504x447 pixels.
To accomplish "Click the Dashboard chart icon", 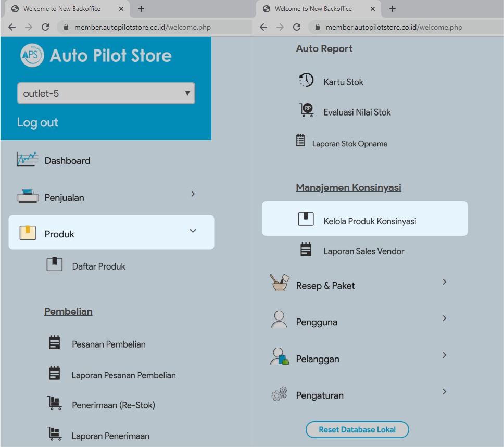I will (27, 160).
